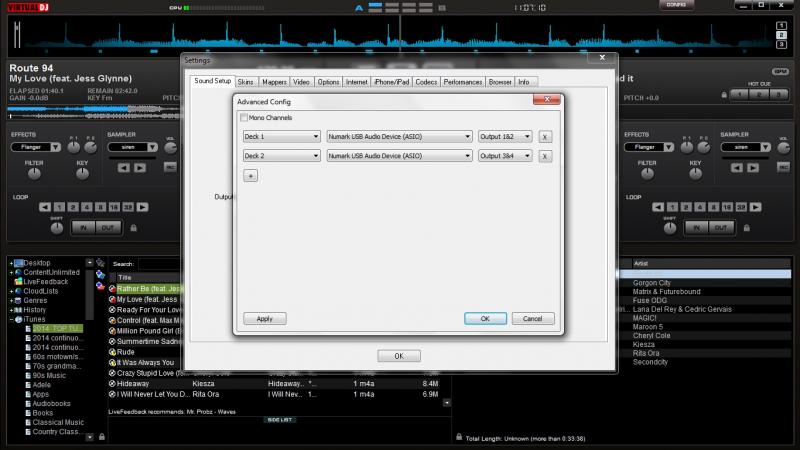The image size is (800, 450).
Task: Select right deck hot cue 1
Action: (x=740, y=94)
